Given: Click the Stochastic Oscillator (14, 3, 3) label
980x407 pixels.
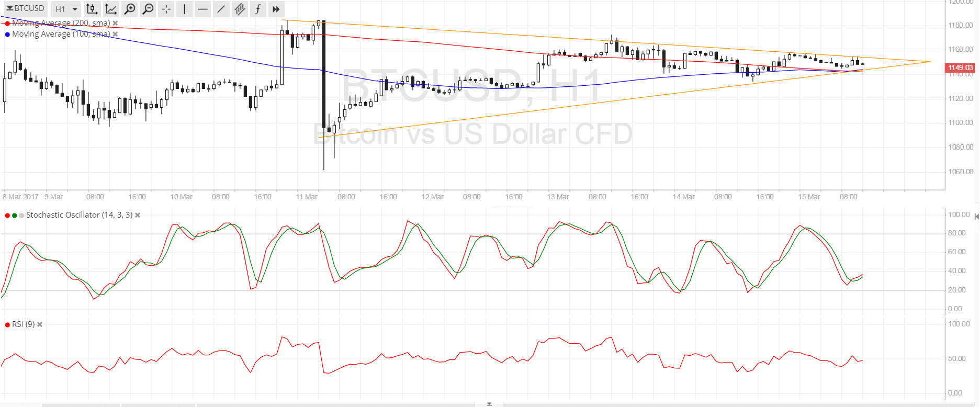Looking at the screenshot, I should 80,215.
